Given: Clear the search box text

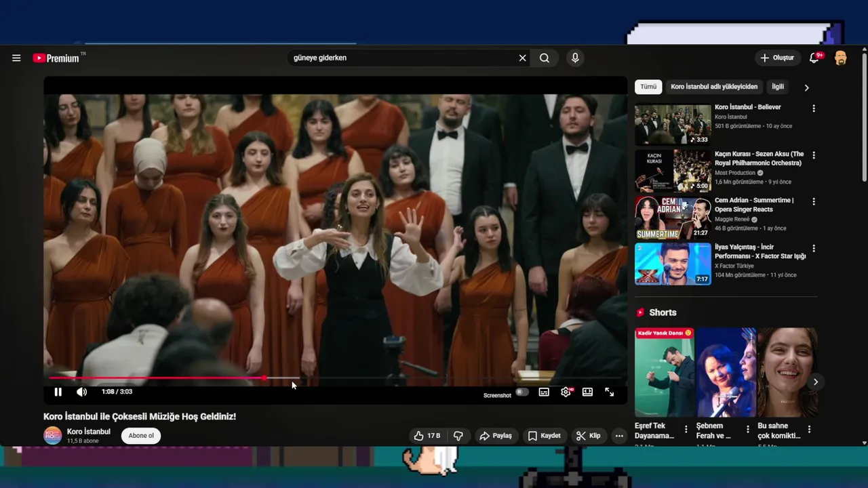Looking at the screenshot, I should click(522, 58).
